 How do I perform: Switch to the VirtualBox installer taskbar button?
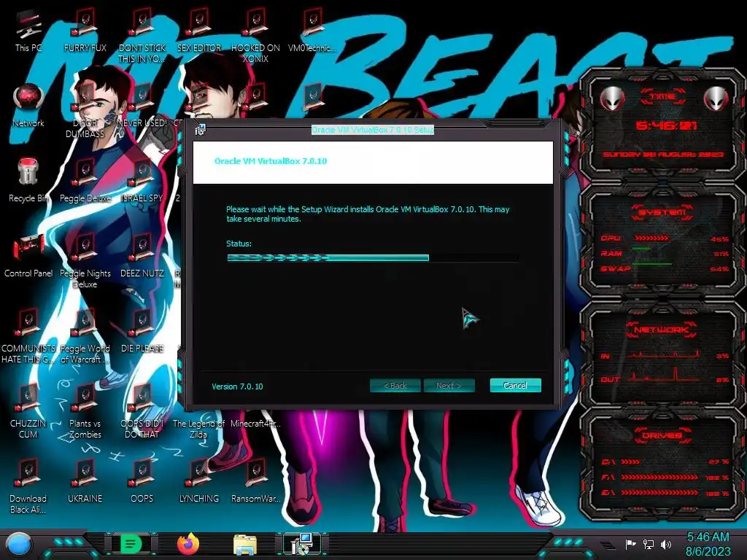click(x=301, y=544)
